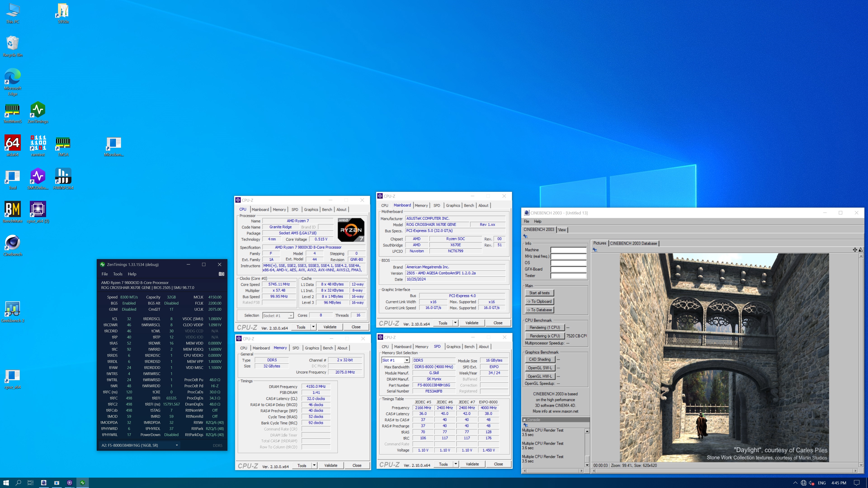This screenshot has width=868, height=488.
Task: Expand Tools dropdown arrow in CPU-Z SPD window
Action: (x=455, y=464)
